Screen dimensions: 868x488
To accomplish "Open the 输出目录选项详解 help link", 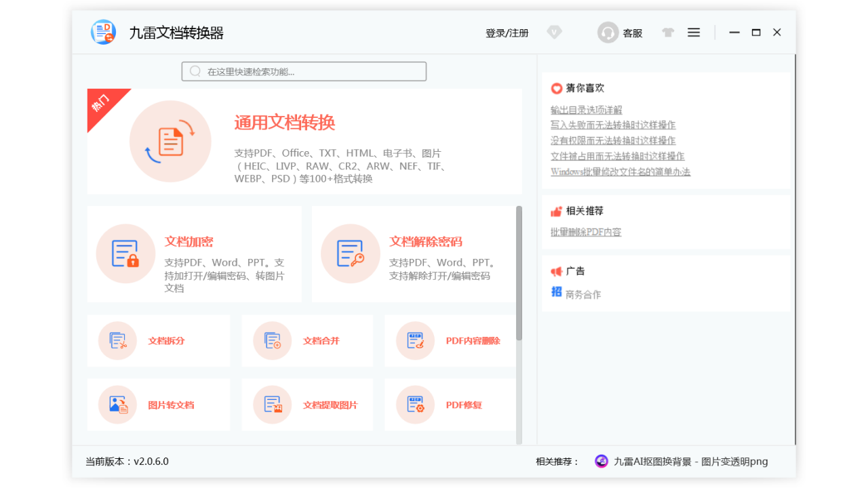I will pos(586,110).
